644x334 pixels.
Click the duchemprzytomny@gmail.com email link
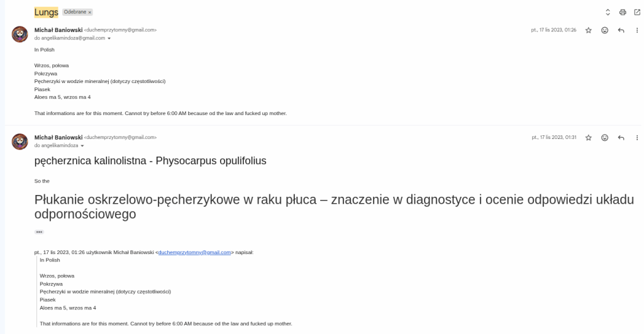tap(194, 252)
